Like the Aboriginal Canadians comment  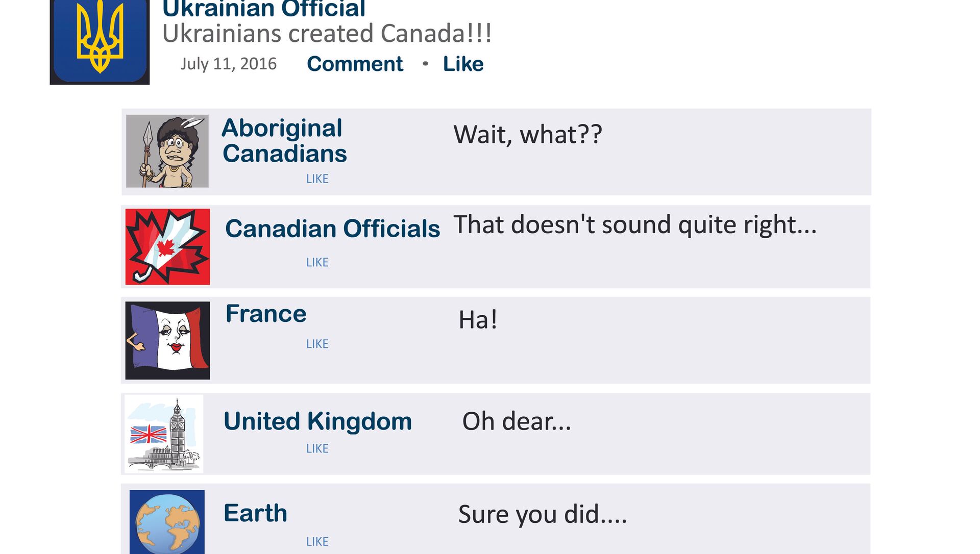(x=317, y=179)
